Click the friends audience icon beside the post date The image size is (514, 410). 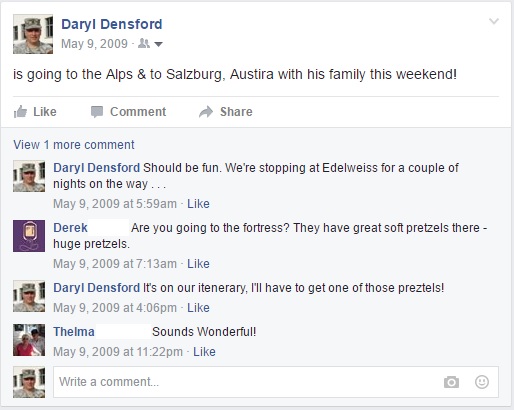tap(144, 43)
